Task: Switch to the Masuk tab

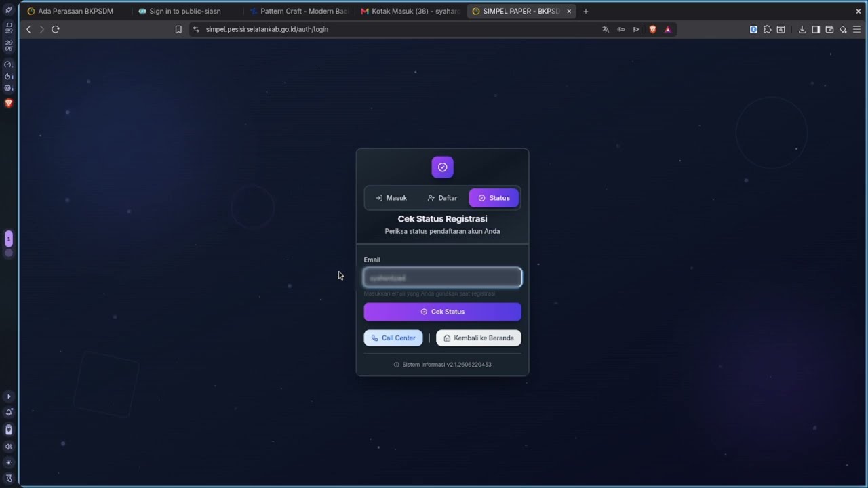Action: 391,198
